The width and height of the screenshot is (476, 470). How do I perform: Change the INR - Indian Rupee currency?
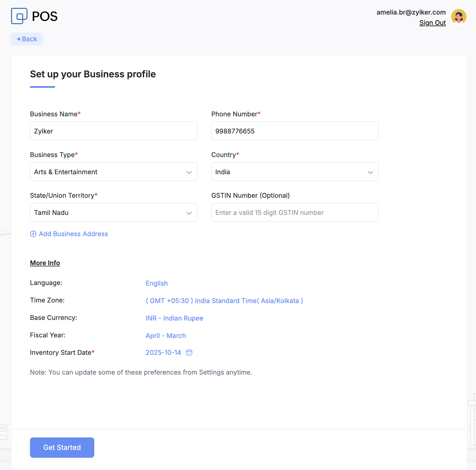click(174, 318)
